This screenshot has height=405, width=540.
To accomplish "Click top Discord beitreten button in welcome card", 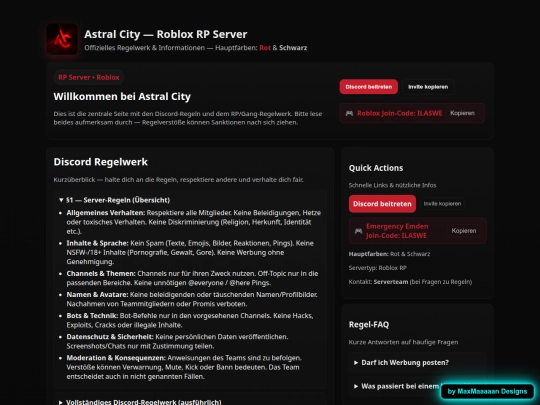I will tap(368, 87).
